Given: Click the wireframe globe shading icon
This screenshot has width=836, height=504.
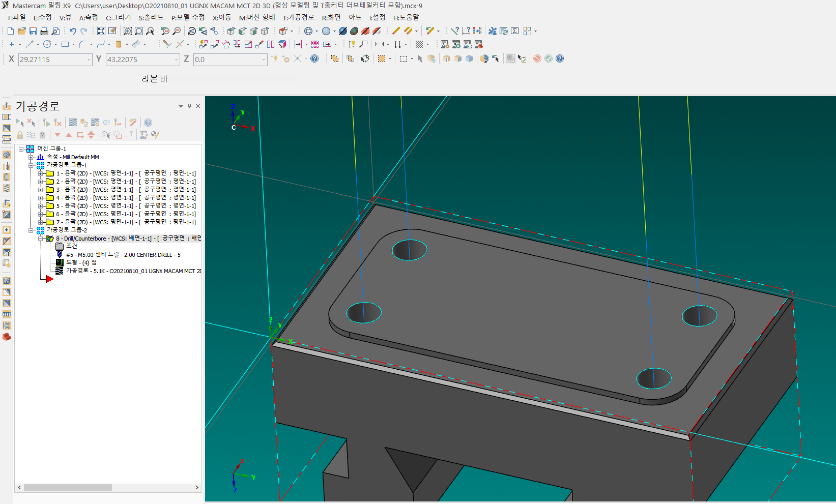Looking at the screenshot, I should click(308, 31).
